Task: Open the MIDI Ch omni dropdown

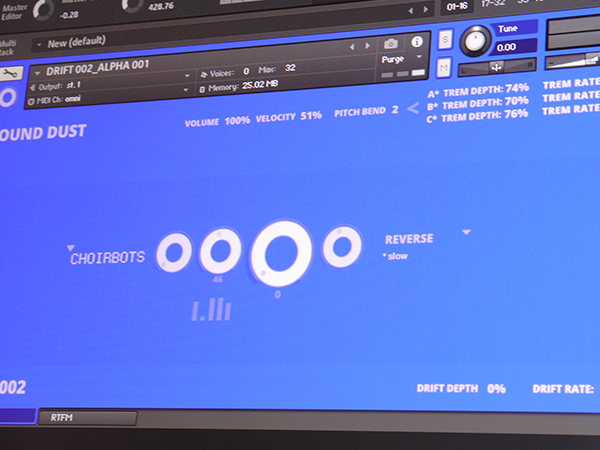Action: click(x=185, y=90)
